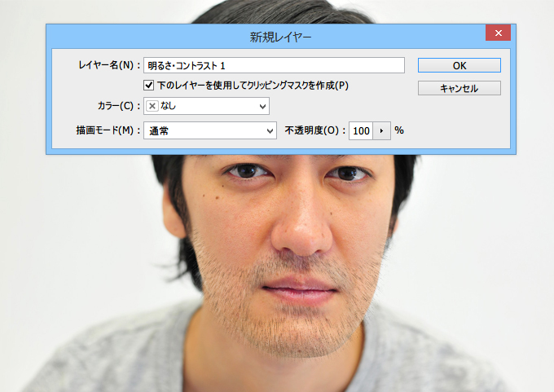Click the レイヤー名 input field
The width and height of the screenshot is (554, 392).
click(274, 65)
